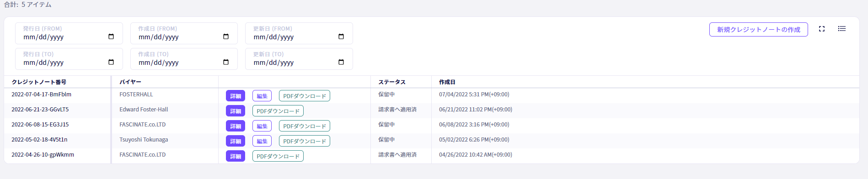
Task: Select credit note 2022-06-21-23-GGvLT5
Action: 40,110
